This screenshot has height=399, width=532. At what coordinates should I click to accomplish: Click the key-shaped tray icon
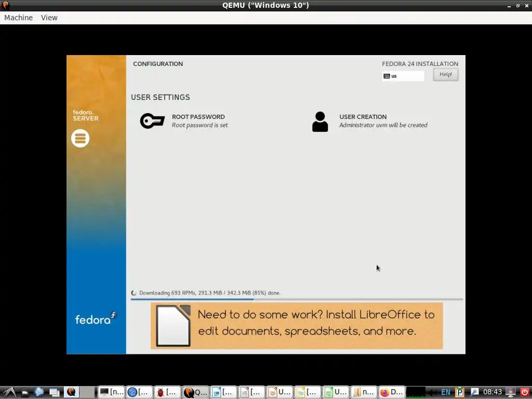[474, 392]
